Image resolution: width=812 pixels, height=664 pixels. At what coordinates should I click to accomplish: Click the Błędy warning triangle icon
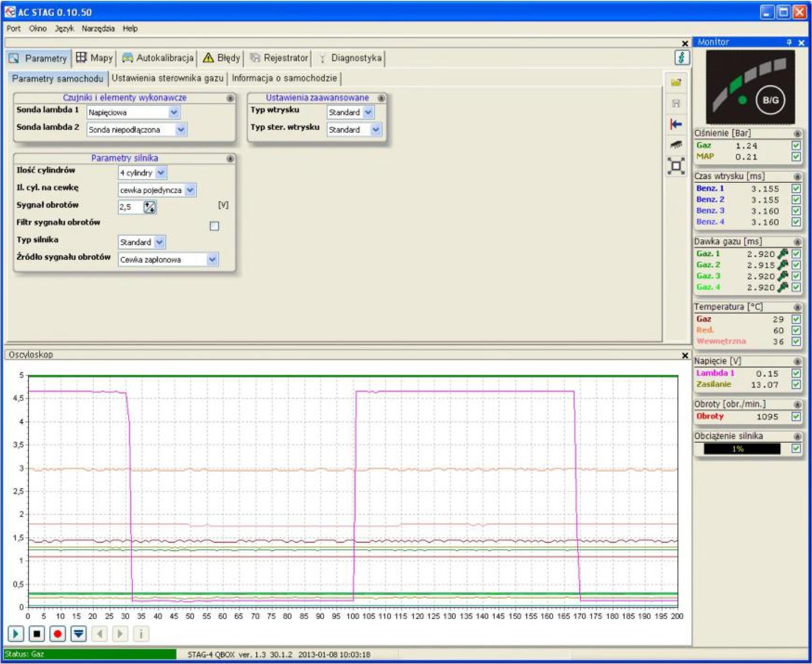tap(208, 58)
